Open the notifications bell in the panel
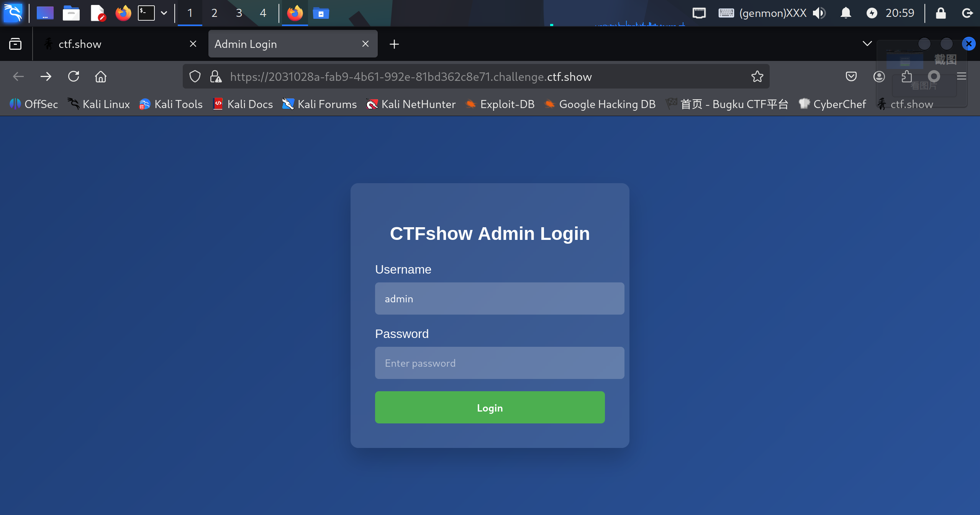The height and width of the screenshot is (515, 980). click(846, 13)
